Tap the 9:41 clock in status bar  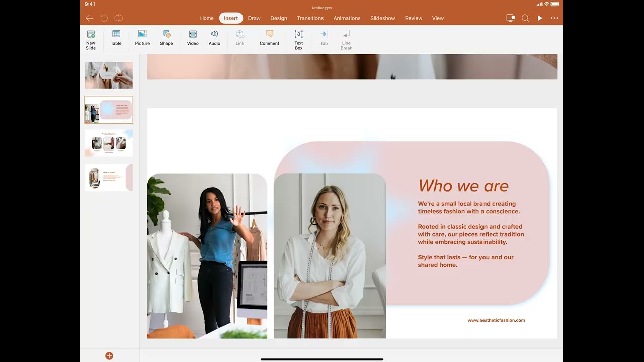[x=90, y=4]
